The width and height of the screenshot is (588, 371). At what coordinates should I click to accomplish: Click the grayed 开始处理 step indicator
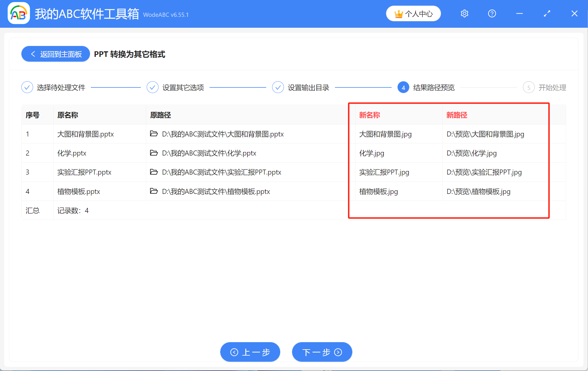coord(529,87)
